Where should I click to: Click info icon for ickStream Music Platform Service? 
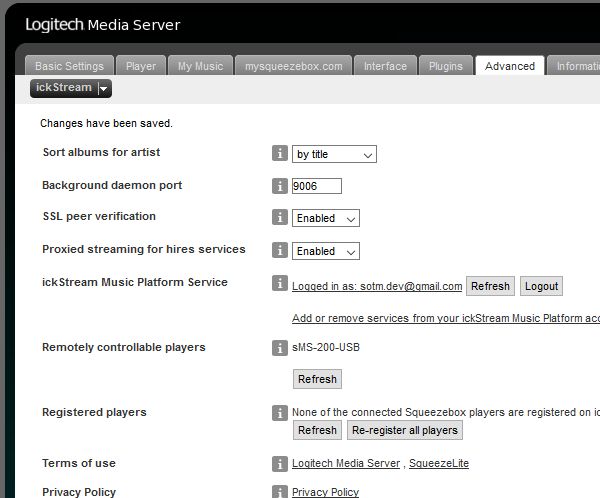[x=280, y=284]
